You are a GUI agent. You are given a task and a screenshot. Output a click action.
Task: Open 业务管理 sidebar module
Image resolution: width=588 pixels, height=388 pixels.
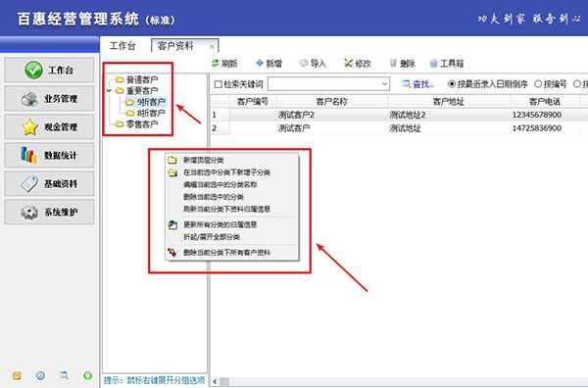[x=49, y=98]
